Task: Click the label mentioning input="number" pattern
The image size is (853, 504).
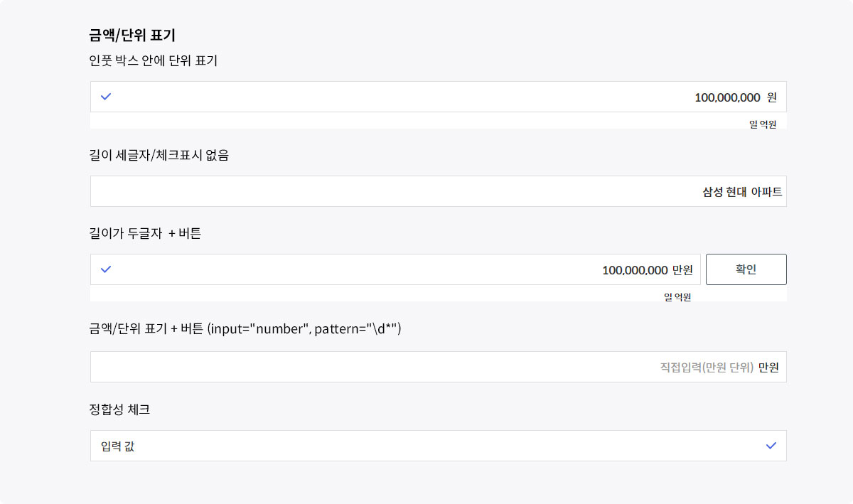Action: click(x=245, y=328)
